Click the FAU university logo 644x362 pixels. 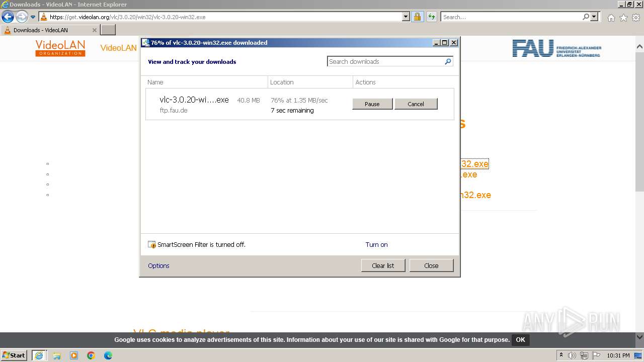click(556, 48)
